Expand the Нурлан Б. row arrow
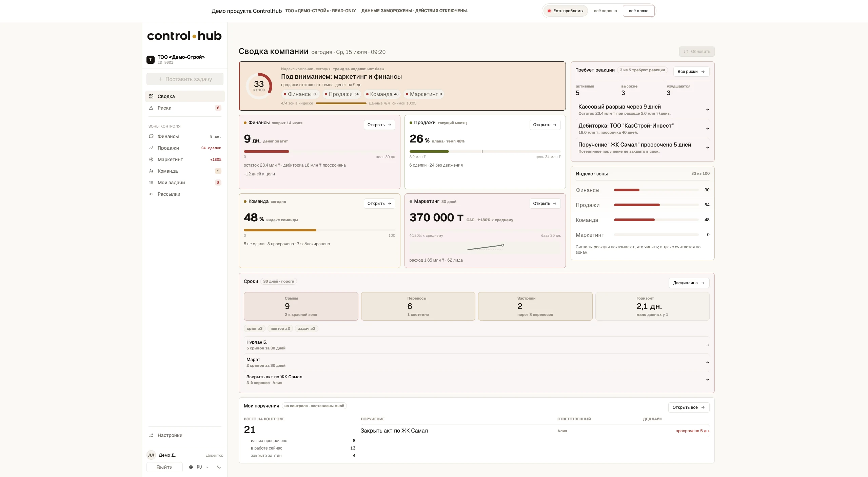Viewport: 868px width, 477px height. [707, 345]
